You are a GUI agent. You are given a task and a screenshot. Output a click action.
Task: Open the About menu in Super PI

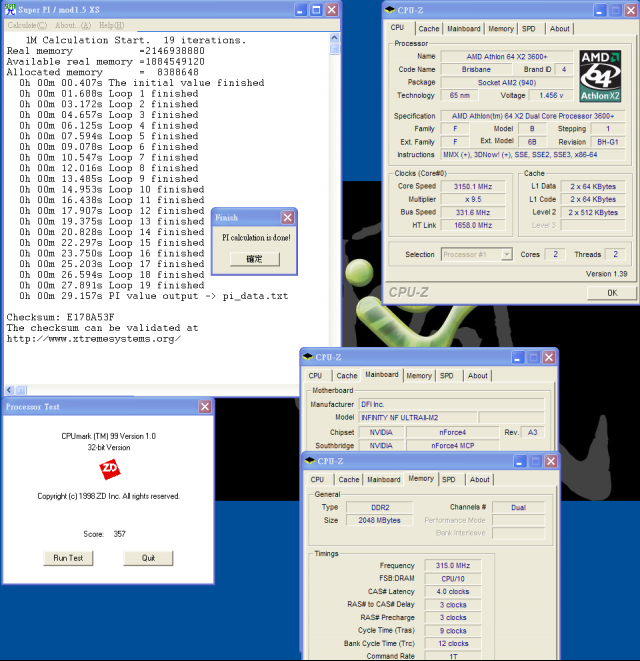point(73,25)
